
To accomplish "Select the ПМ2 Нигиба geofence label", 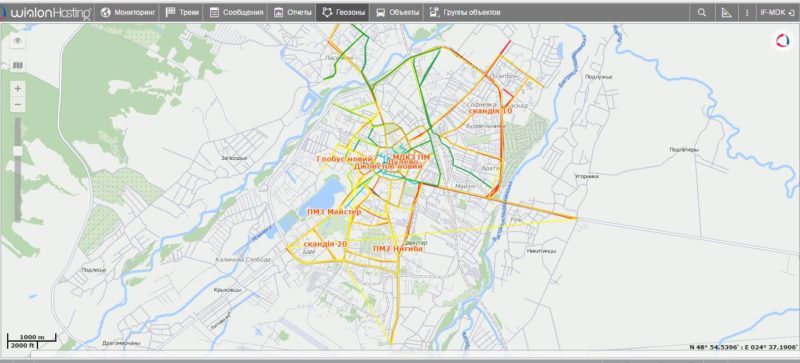I will pos(397,249).
